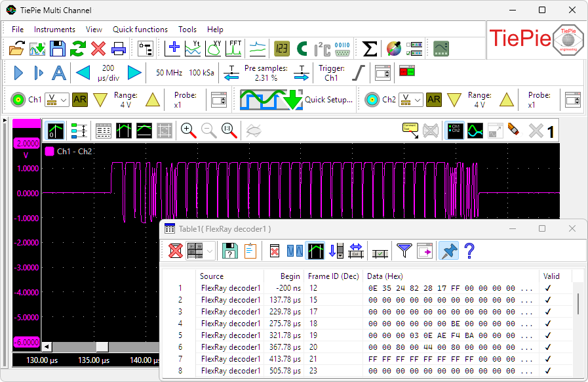588x382 pixels.
Task: Open Ch1 settings window icon
Action: click(x=219, y=100)
